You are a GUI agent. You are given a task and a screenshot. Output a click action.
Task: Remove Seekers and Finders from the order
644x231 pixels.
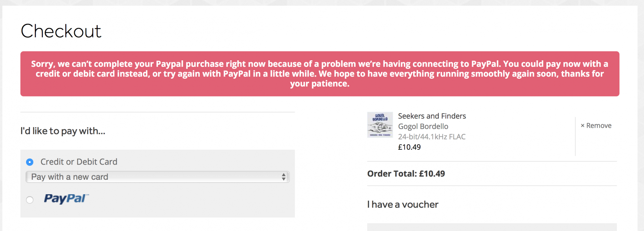596,126
